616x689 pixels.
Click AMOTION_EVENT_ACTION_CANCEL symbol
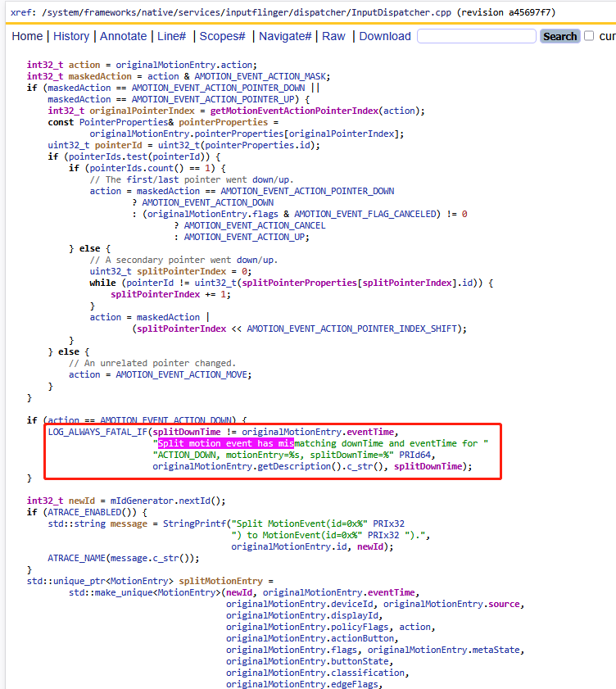point(255,225)
